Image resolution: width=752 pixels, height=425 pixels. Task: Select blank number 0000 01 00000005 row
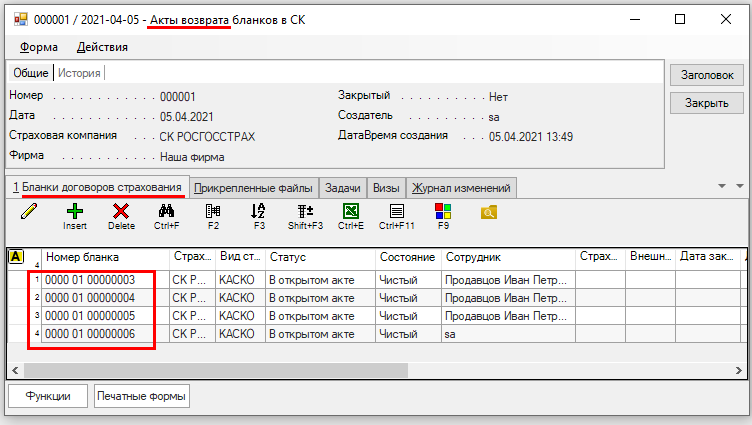coord(89,315)
